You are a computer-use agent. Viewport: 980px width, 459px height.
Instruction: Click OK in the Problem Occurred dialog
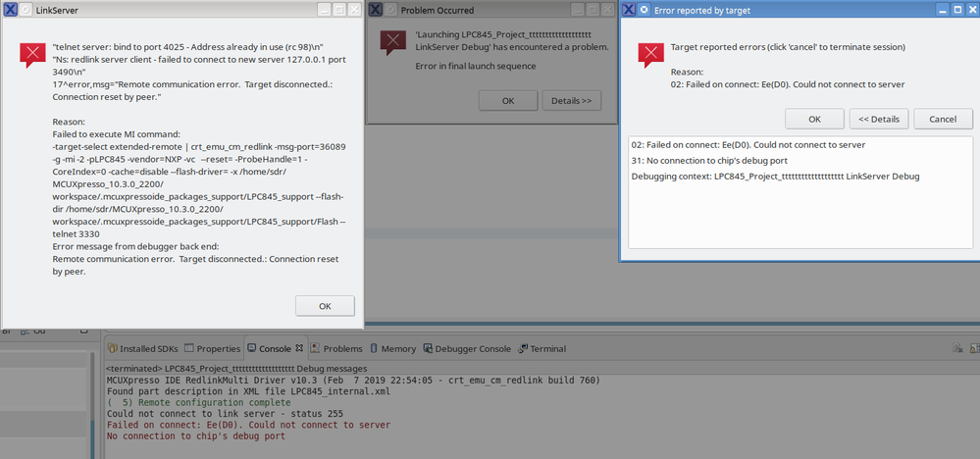click(x=508, y=101)
